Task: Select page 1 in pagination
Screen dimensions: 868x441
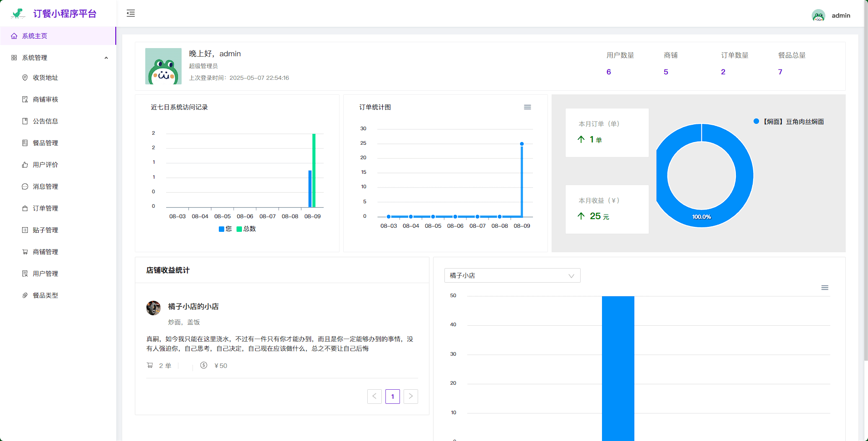Action: point(392,396)
